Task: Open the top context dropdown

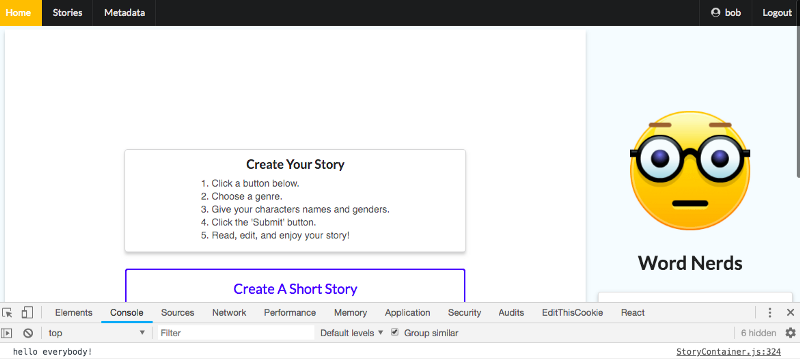Action: [x=96, y=333]
